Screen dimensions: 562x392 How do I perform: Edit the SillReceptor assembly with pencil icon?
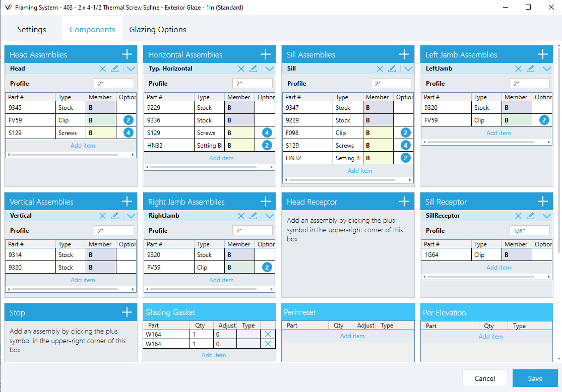tap(530, 216)
